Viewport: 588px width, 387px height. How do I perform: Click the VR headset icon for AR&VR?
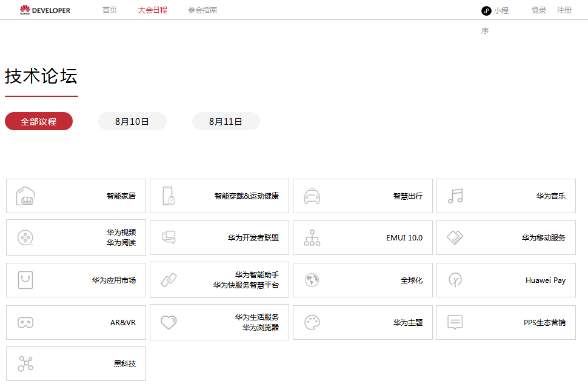tap(25, 322)
